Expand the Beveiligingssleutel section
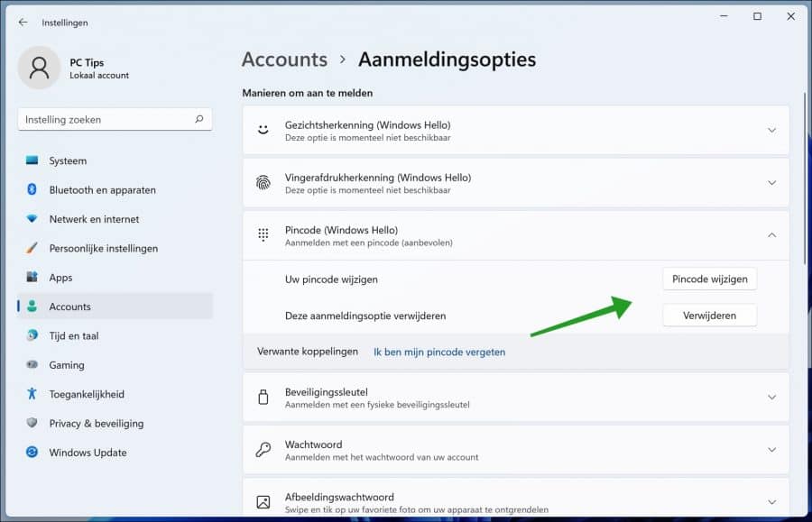Image resolution: width=812 pixels, height=522 pixels. [771, 397]
